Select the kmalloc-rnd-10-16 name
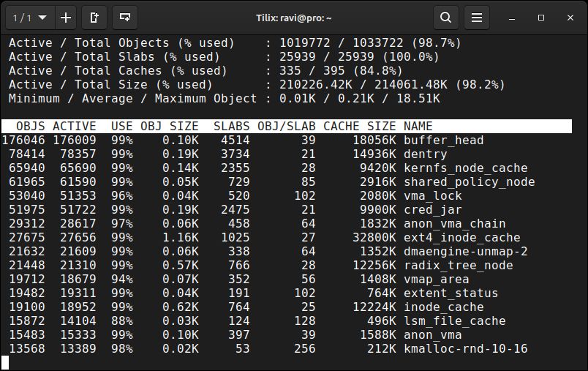The image size is (588, 371). (x=465, y=349)
